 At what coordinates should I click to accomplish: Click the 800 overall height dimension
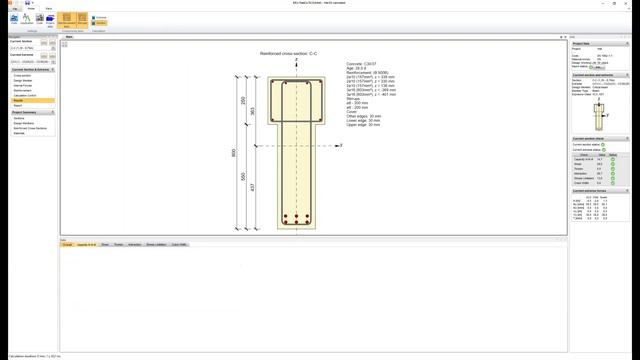(x=233, y=153)
